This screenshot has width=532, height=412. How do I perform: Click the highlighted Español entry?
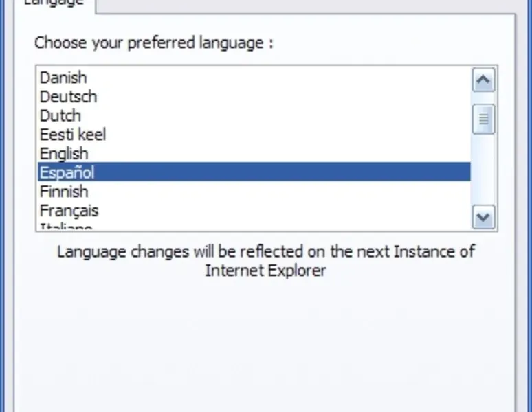pos(67,172)
